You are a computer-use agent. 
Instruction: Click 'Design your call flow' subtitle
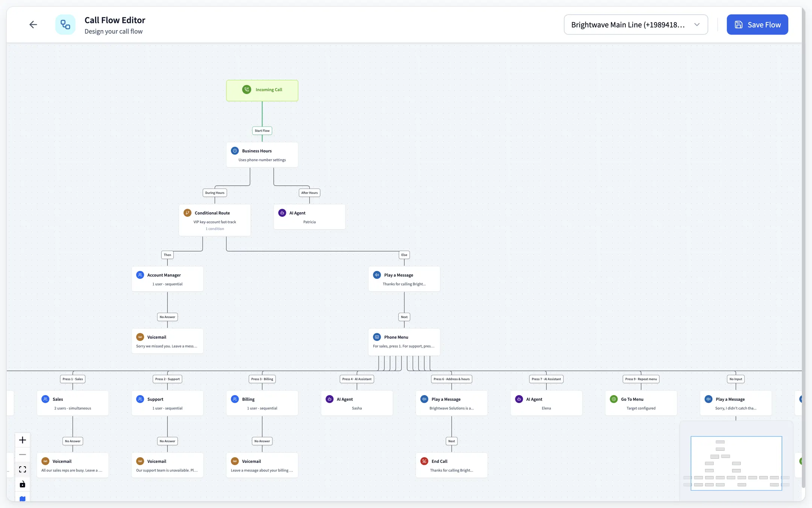(114, 32)
